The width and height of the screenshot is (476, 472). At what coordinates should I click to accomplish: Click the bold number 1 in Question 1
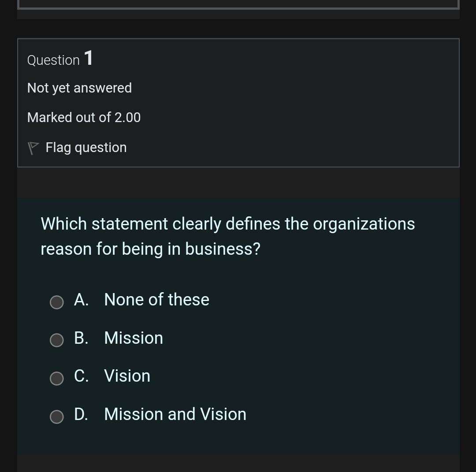(x=89, y=59)
